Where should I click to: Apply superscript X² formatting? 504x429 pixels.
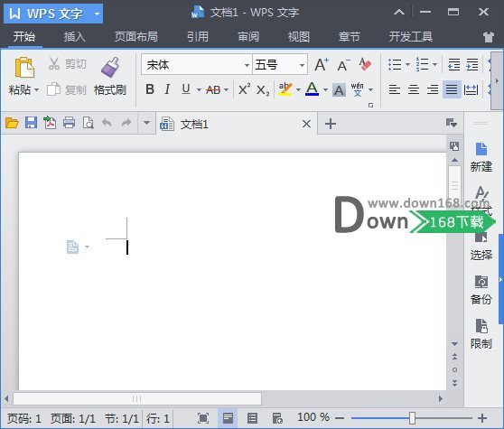point(244,89)
